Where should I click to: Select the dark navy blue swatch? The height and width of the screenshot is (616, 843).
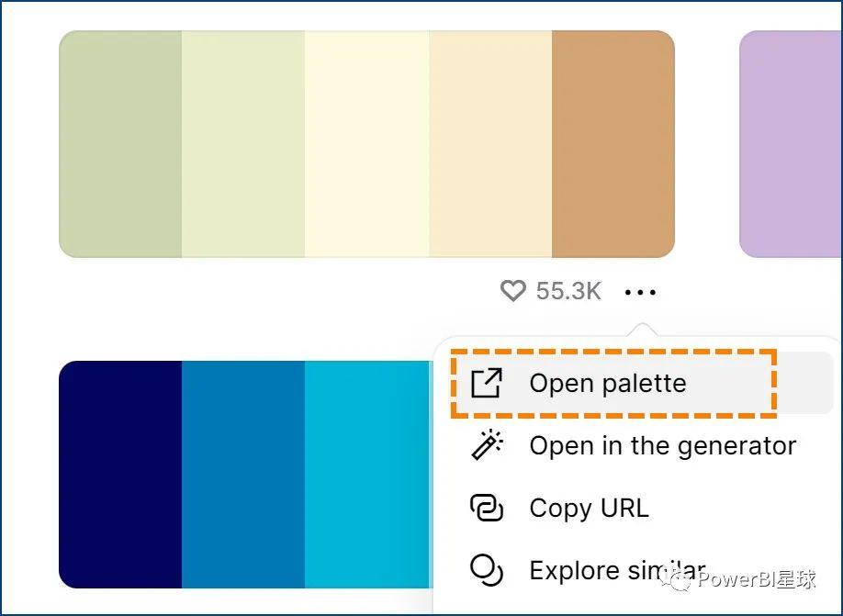pyautogui.click(x=120, y=474)
